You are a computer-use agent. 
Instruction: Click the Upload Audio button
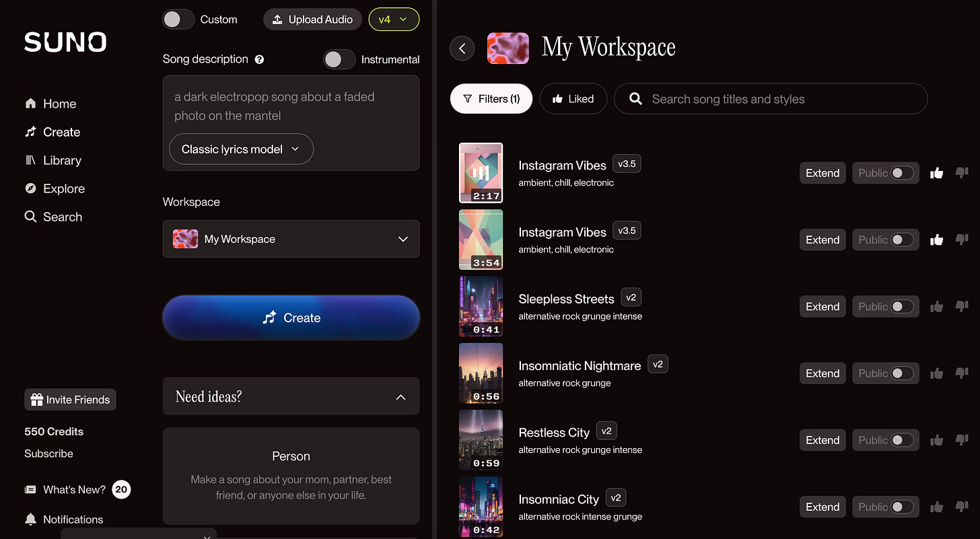tap(312, 20)
